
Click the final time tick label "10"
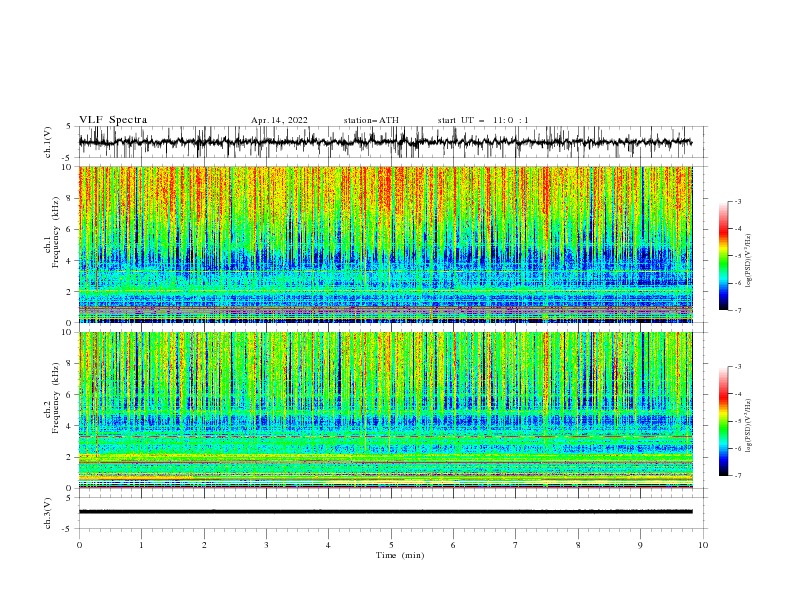pyautogui.click(x=703, y=545)
